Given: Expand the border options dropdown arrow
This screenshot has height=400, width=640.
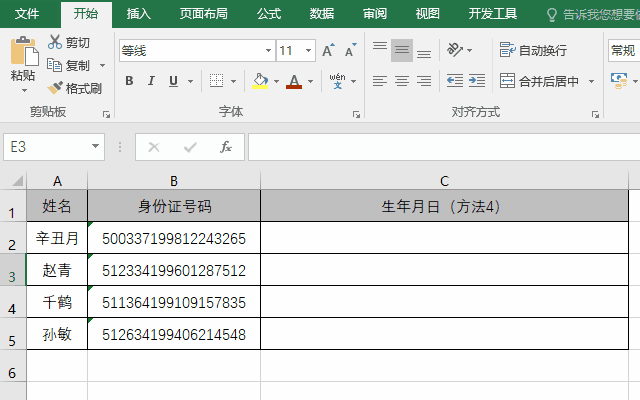Looking at the screenshot, I should click(x=233, y=81).
